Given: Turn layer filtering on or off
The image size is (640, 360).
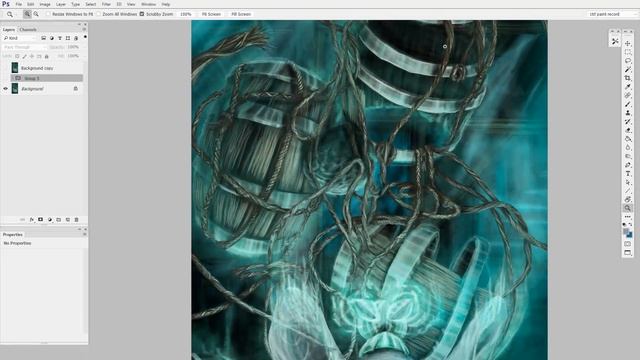Looking at the screenshot, I should (x=85, y=37).
